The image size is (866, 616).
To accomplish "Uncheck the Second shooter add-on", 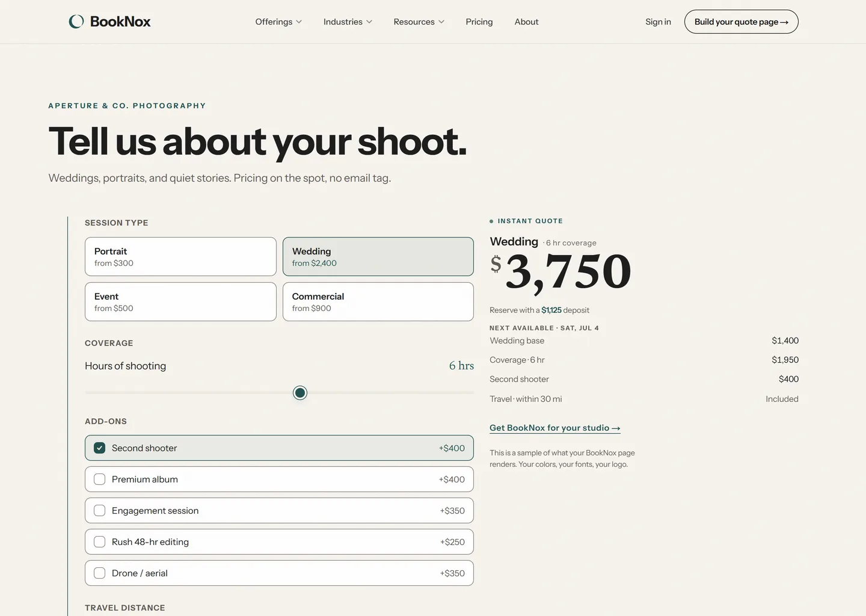I will tap(279, 448).
